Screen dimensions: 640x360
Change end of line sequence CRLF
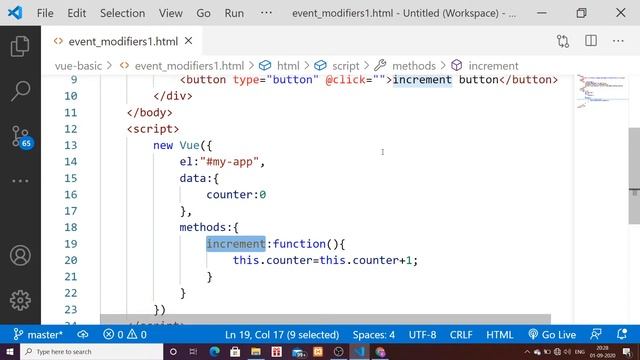[x=461, y=335]
